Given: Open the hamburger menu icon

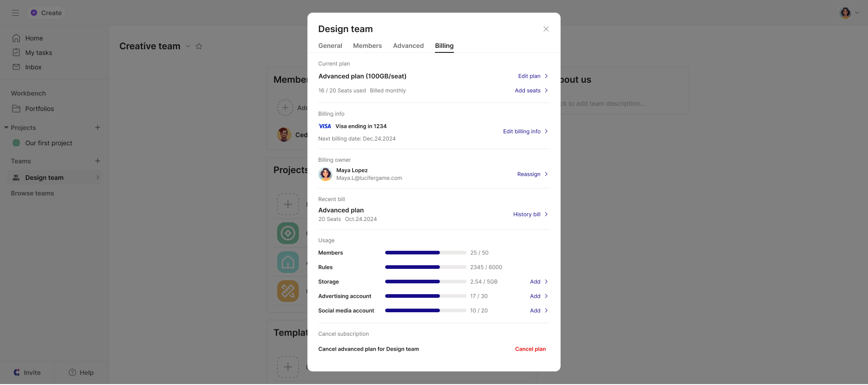Looking at the screenshot, I should point(15,13).
